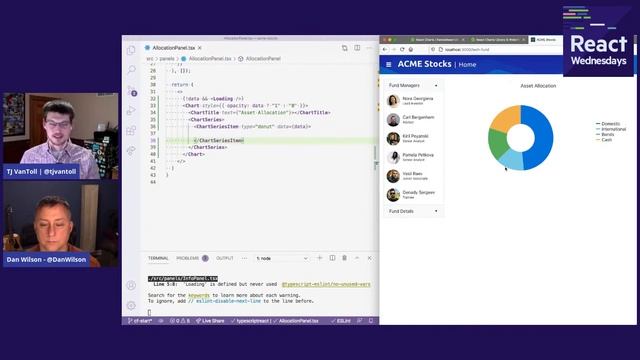Close the terminal panel
Screen dimensions: 640x360
click(x=369, y=258)
